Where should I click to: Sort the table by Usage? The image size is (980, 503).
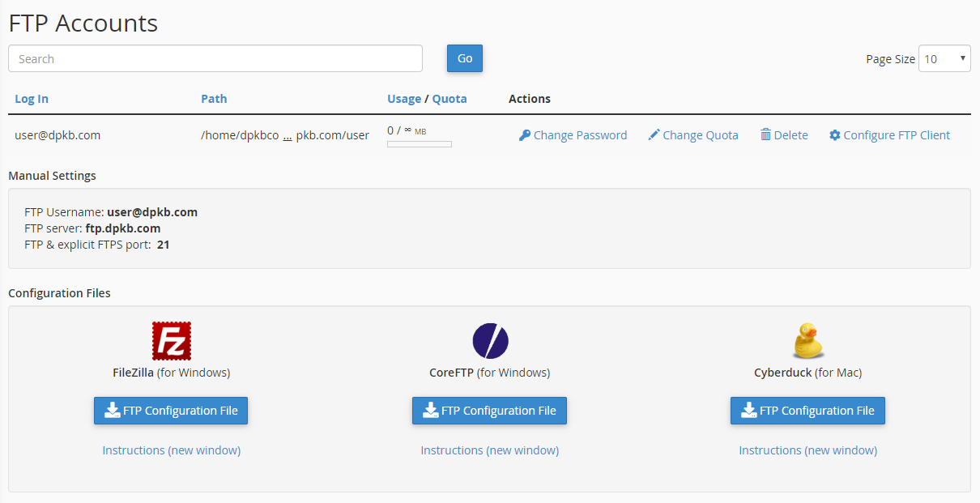tap(404, 98)
